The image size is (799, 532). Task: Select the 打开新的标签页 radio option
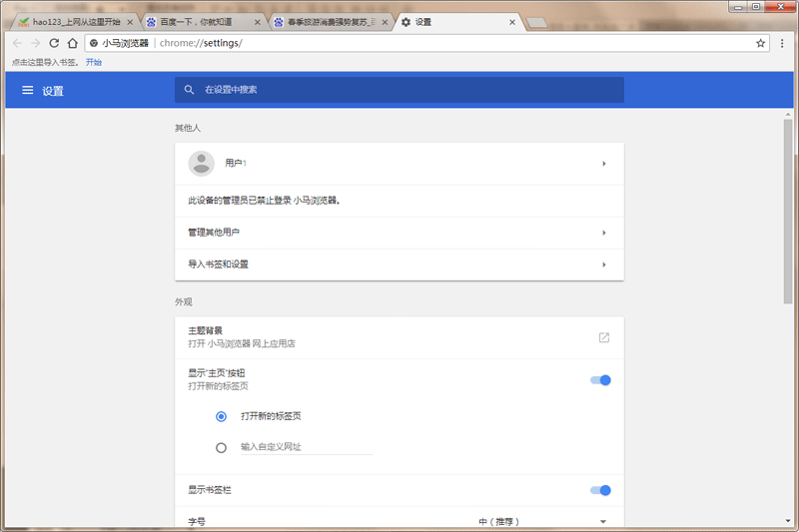pyautogui.click(x=221, y=416)
